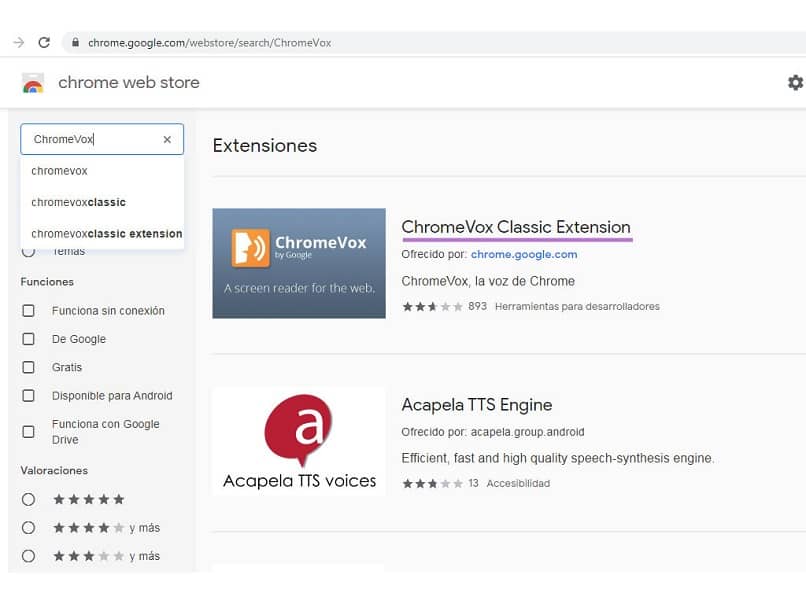Select four stars 'y más' rating filter
Viewport: 806px width, 604px height.
[x=29, y=527]
